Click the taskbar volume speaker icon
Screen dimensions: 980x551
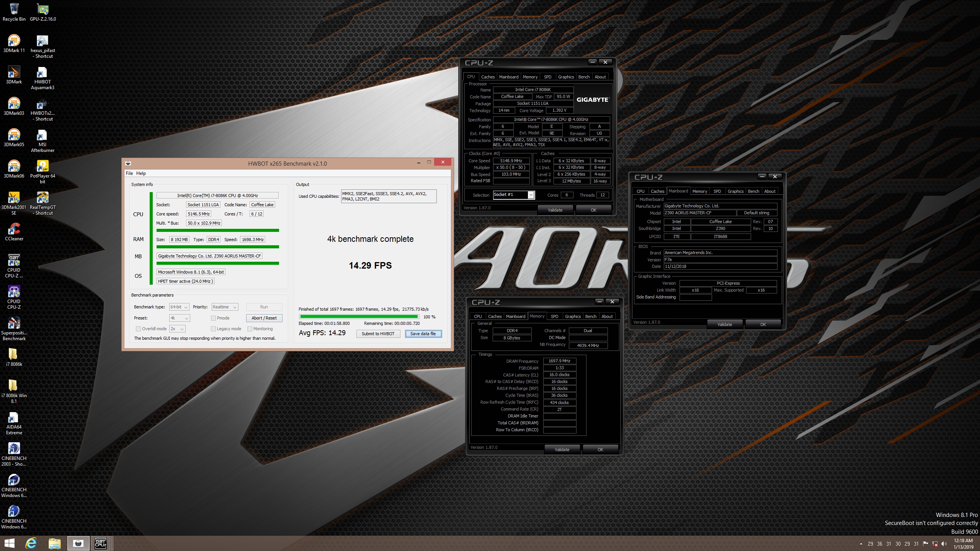coord(944,544)
